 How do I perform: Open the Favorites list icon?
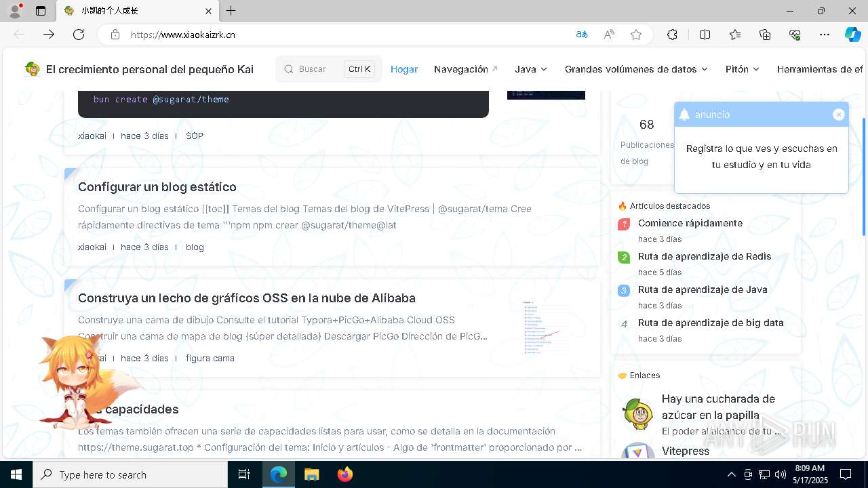(735, 35)
